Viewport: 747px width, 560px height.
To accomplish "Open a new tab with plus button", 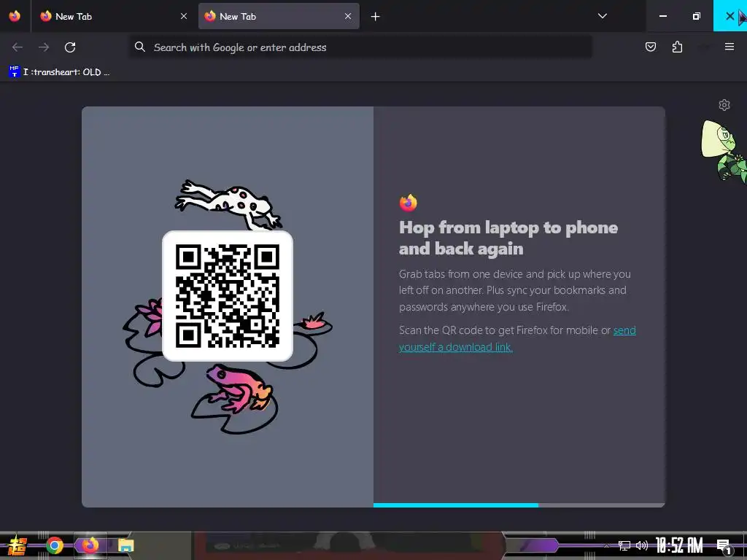I will coord(376,17).
